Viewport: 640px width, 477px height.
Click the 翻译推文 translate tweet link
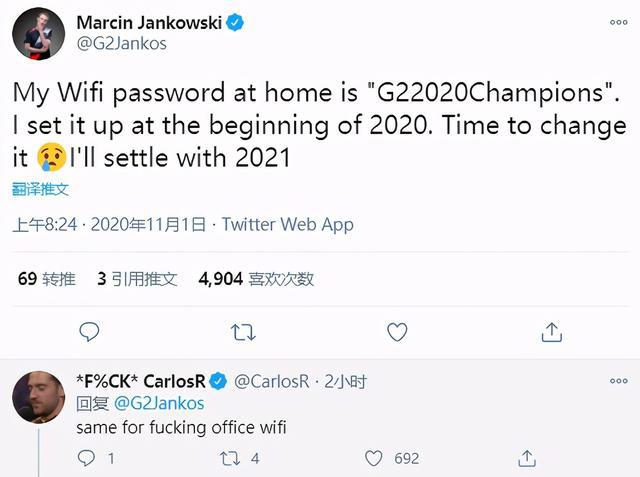(x=40, y=189)
